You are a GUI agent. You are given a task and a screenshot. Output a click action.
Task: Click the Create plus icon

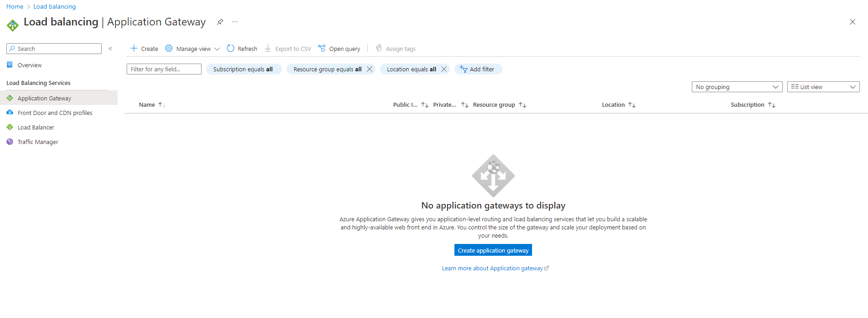click(x=134, y=49)
